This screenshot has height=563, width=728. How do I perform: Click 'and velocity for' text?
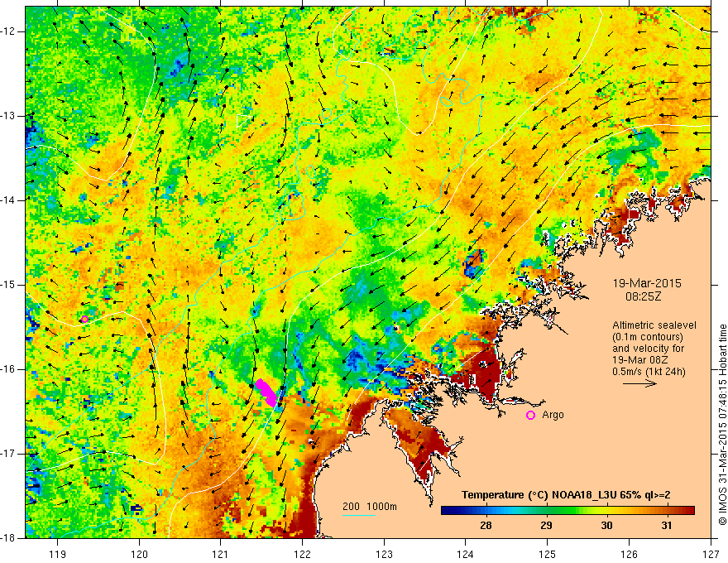pos(648,349)
